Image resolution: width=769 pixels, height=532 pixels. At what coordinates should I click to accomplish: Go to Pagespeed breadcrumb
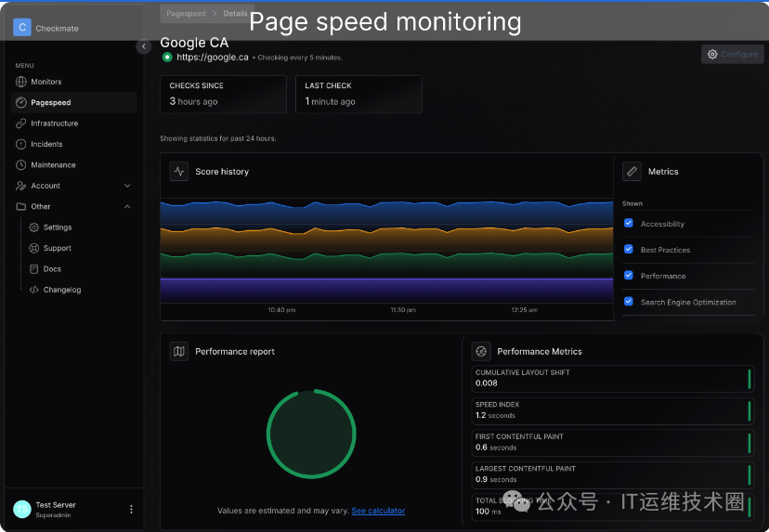[x=186, y=14]
